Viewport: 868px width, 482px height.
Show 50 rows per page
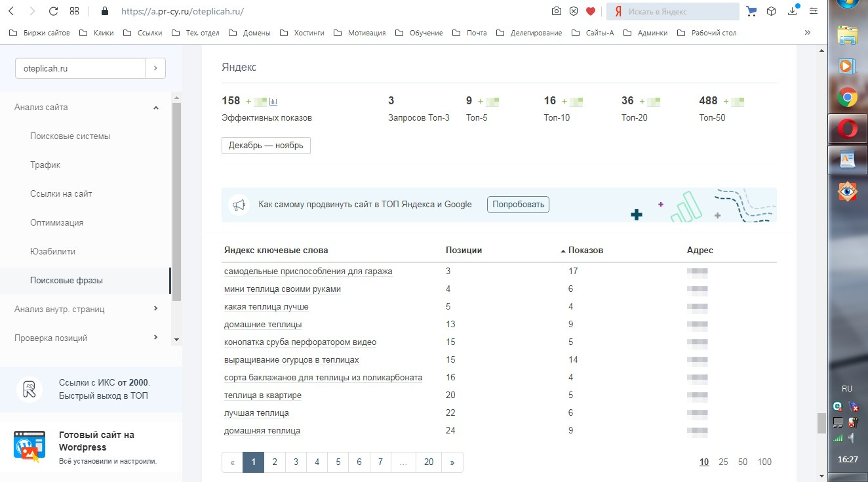743,462
